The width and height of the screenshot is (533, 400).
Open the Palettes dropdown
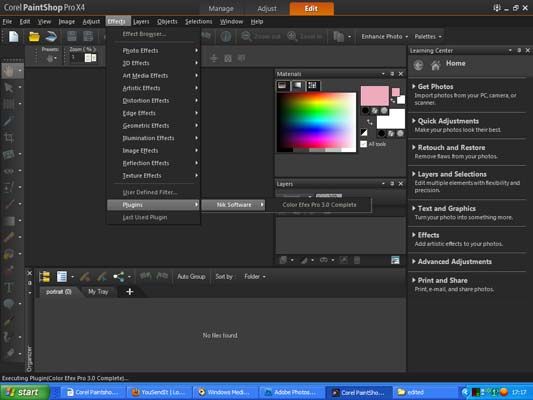pyautogui.click(x=428, y=36)
